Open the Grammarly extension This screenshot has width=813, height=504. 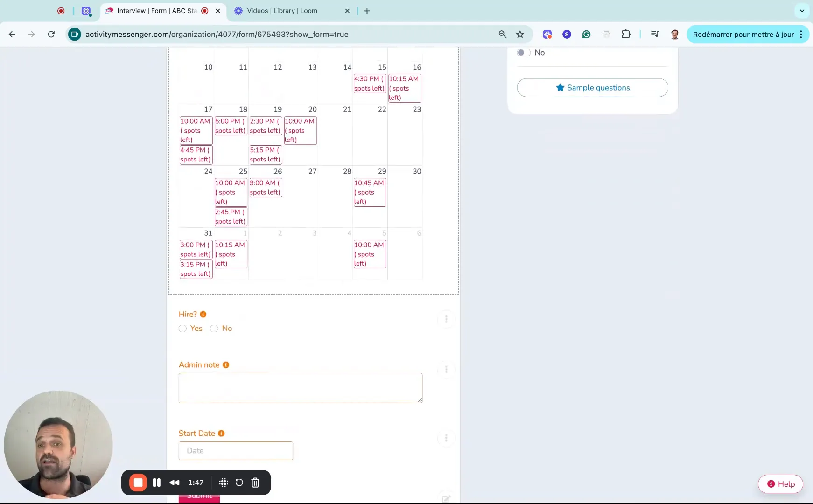(586, 34)
